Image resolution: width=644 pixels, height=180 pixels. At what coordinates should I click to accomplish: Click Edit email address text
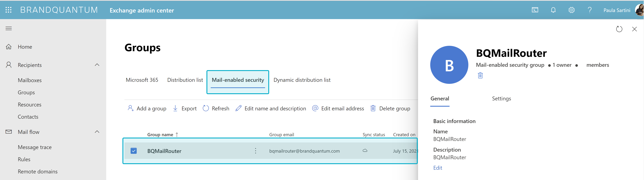342,109
